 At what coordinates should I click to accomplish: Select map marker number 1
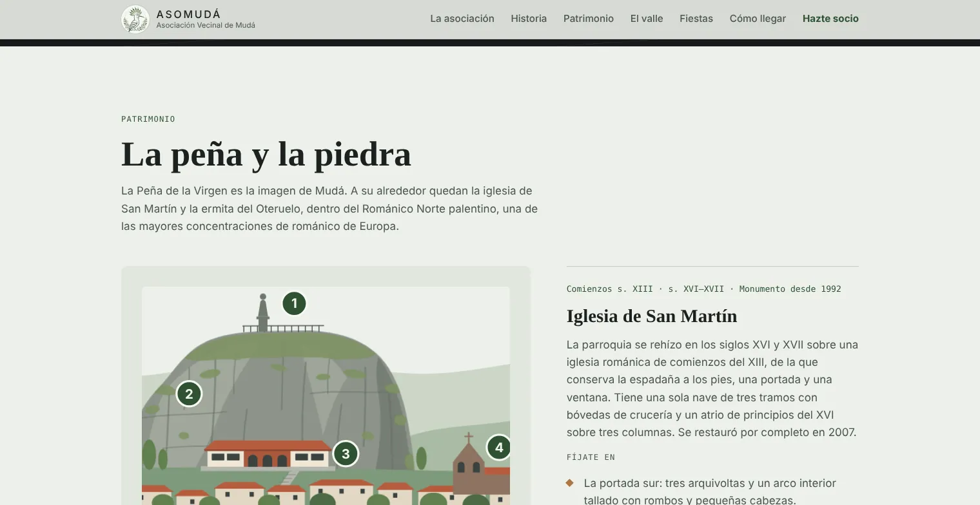click(295, 303)
